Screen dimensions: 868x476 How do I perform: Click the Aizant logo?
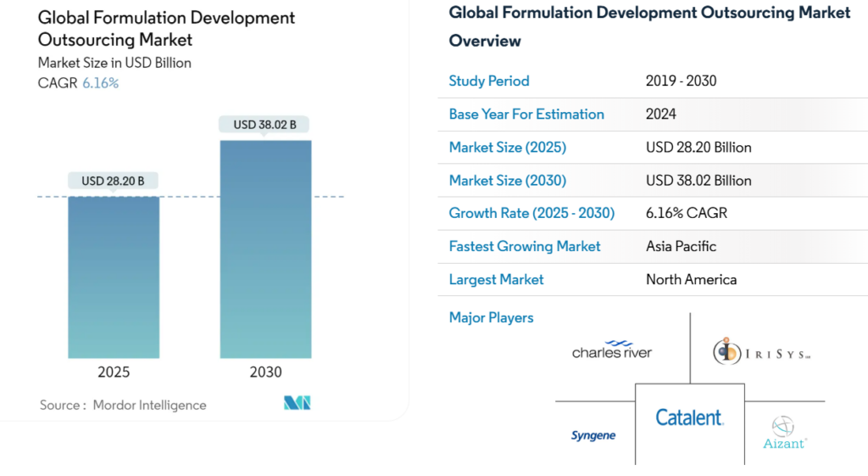(x=784, y=433)
